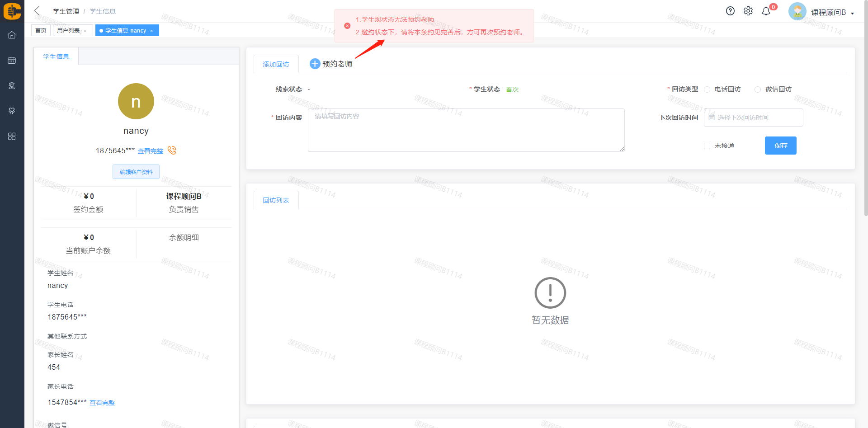Open the settings gear icon
868x428 pixels.
748,11
